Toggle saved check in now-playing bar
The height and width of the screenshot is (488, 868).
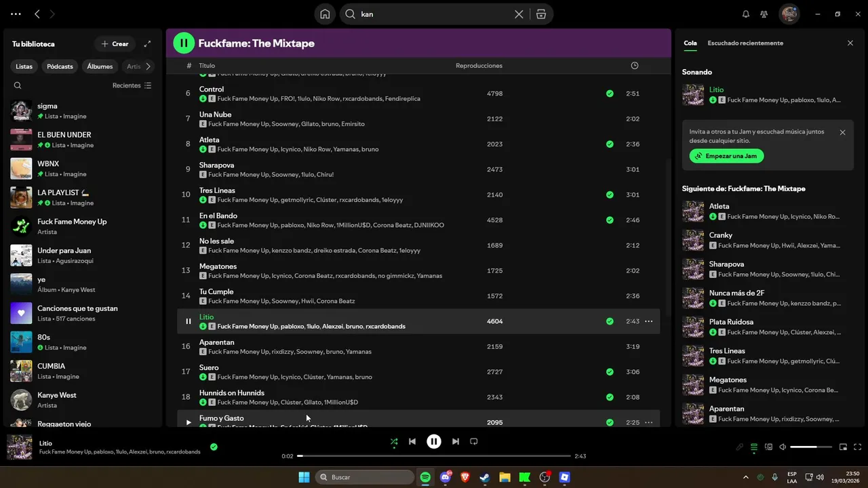pos(214,447)
